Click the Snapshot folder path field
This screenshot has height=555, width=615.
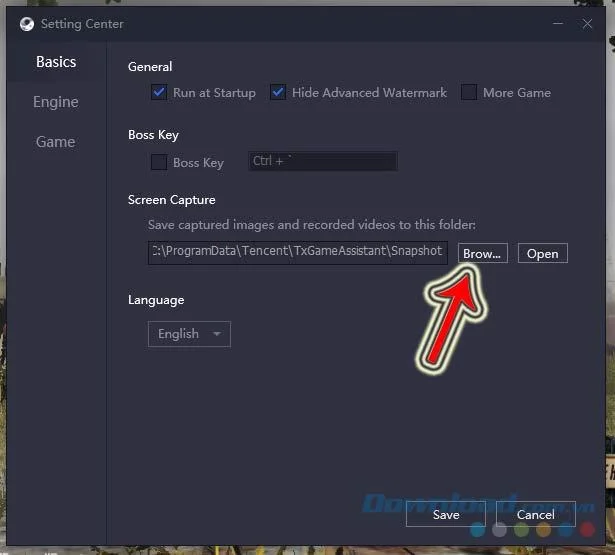point(298,253)
